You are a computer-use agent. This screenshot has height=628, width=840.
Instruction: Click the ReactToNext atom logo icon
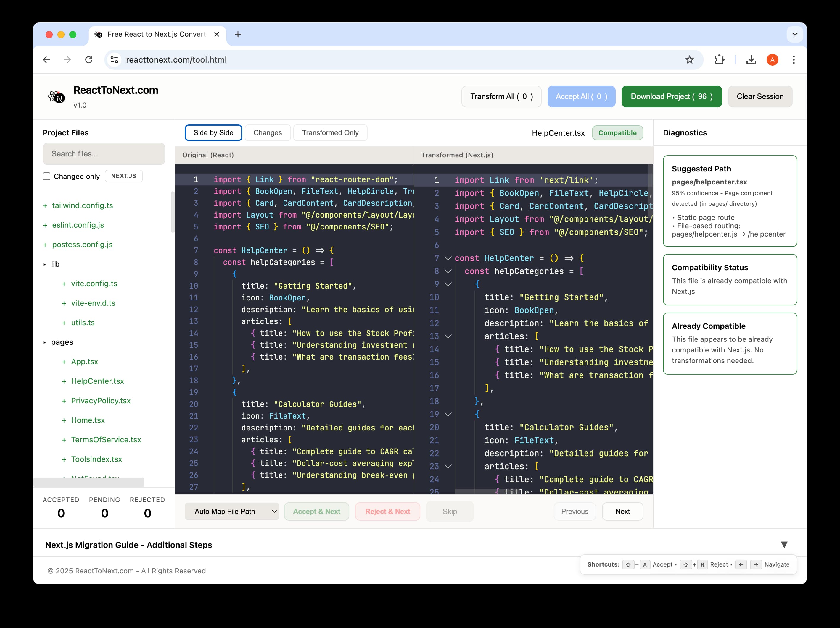[56, 96]
